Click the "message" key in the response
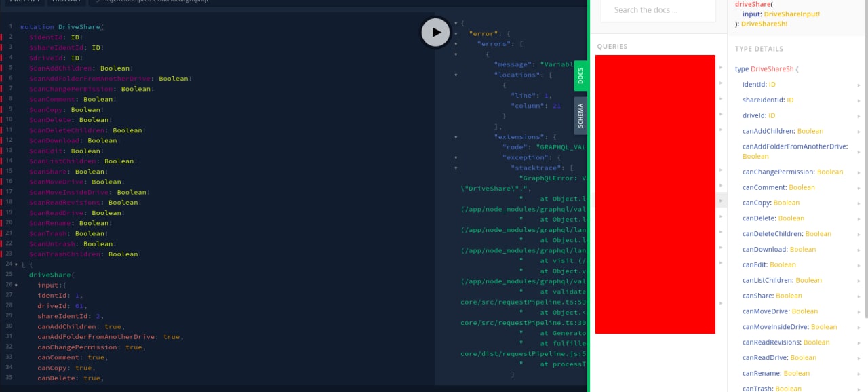This screenshot has width=868, height=392. [x=513, y=64]
